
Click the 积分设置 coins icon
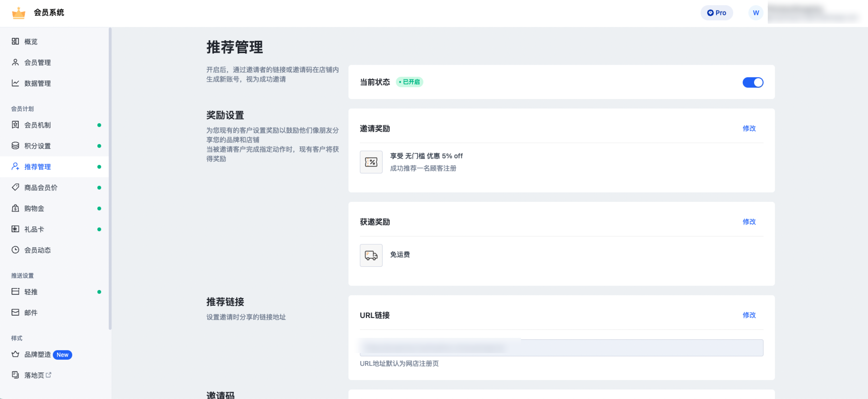pos(15,146)
